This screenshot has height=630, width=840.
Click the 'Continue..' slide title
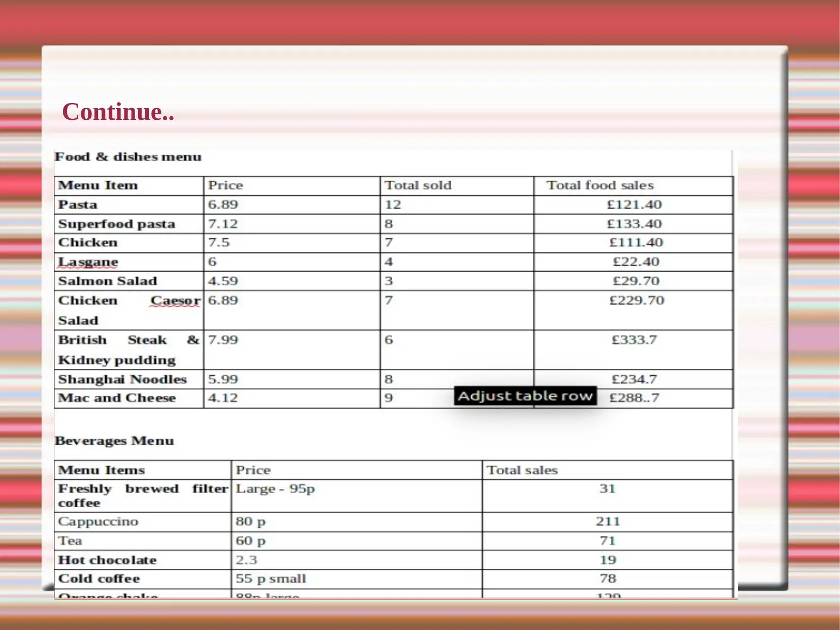point(118,112)
